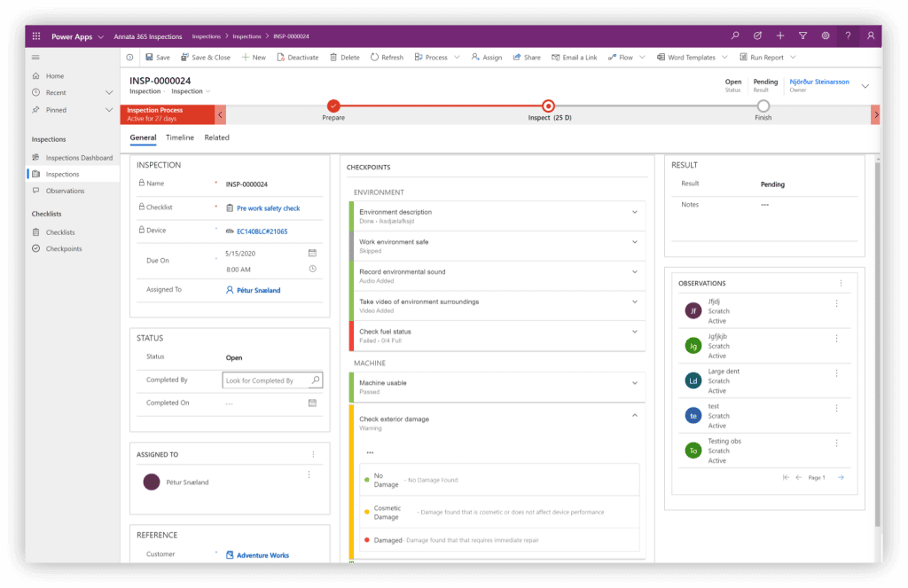Collapse Check exterior damage checkpoint
Image resolution: width=908 pixels, height=588 pixels.
point(635,415)
